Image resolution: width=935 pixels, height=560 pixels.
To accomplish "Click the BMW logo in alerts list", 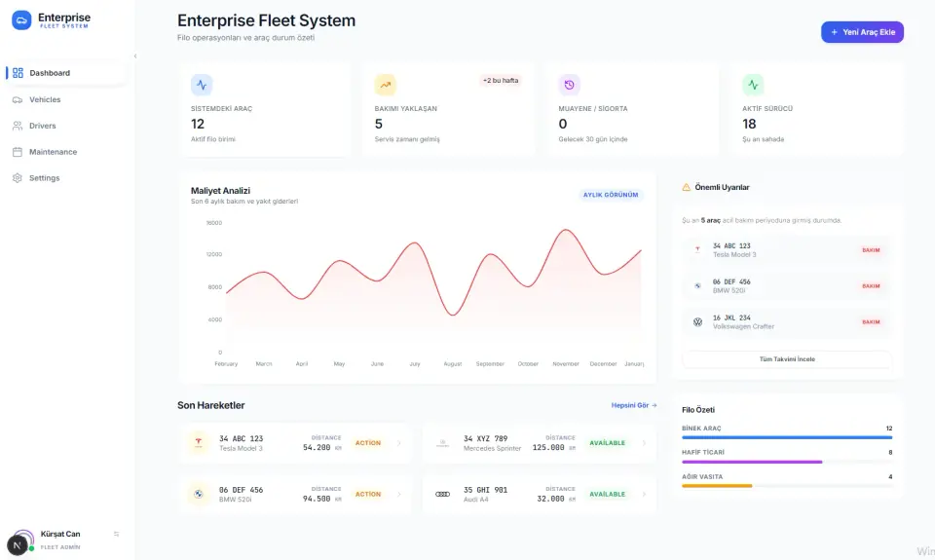I will pos(697,286).
